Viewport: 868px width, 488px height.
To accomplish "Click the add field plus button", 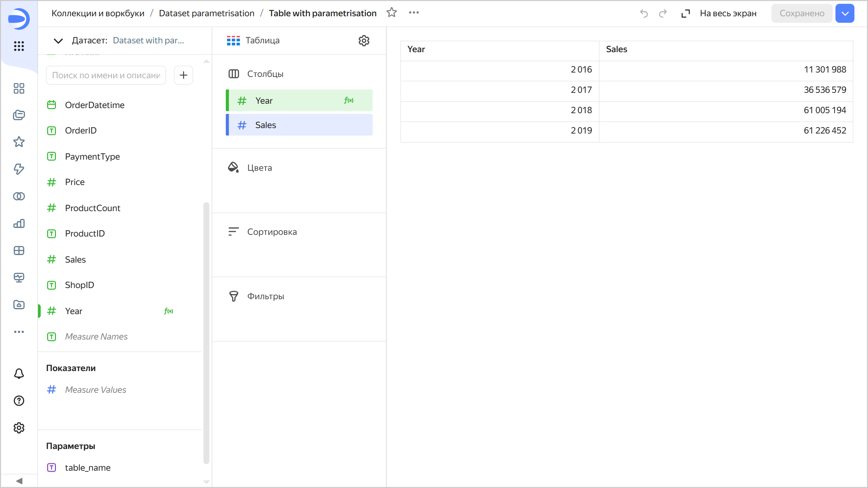I will click(183, 75).
